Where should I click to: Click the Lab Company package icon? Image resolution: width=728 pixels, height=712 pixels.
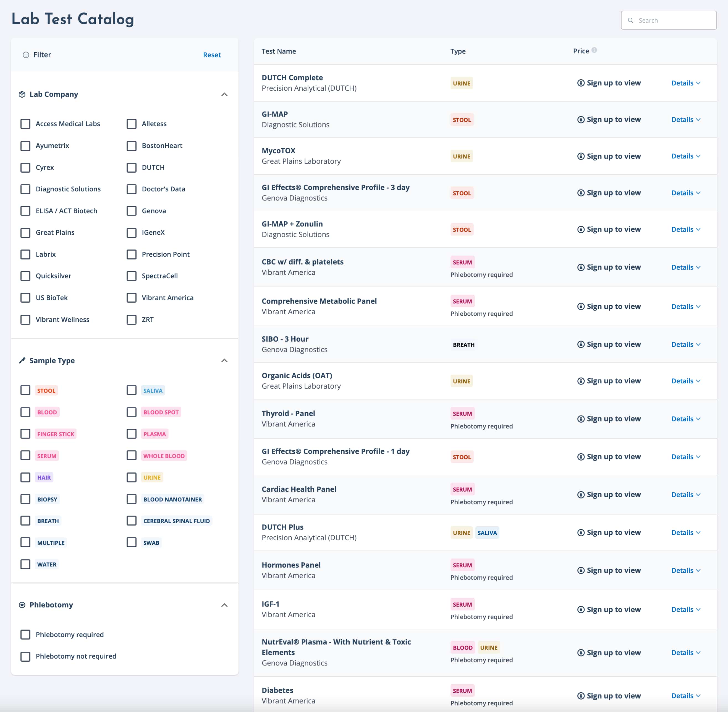22,94
